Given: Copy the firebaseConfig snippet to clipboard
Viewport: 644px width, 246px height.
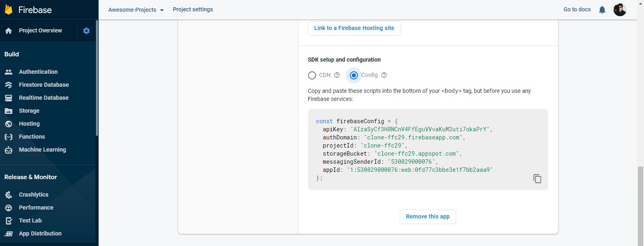Looking at the screenshot, I should click(537, 179).
